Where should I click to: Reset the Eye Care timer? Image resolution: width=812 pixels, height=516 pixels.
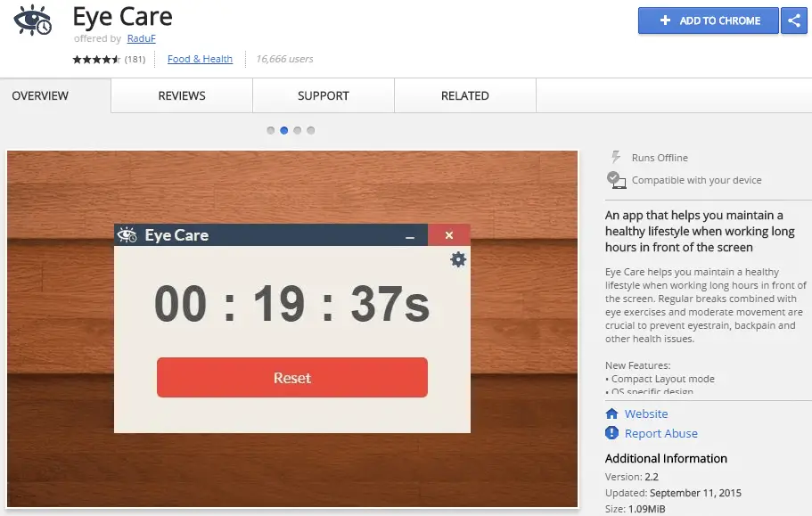tap(292, 377)
